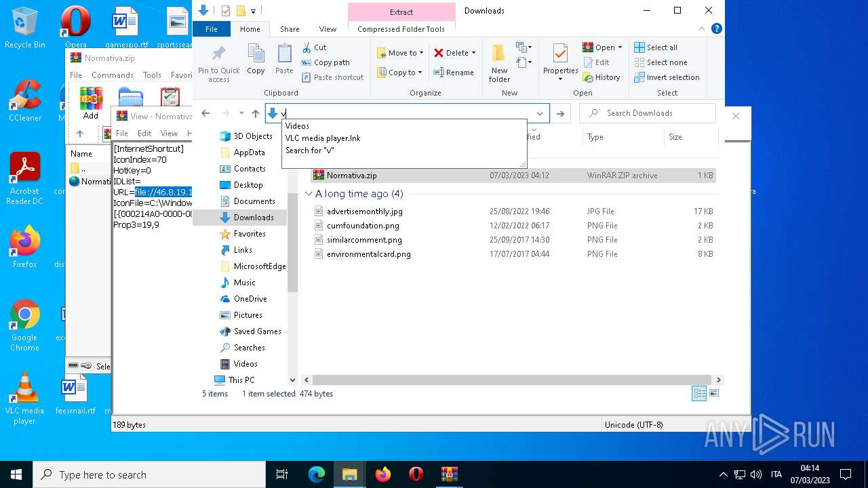Click the Windows Start button

[16, 474]
